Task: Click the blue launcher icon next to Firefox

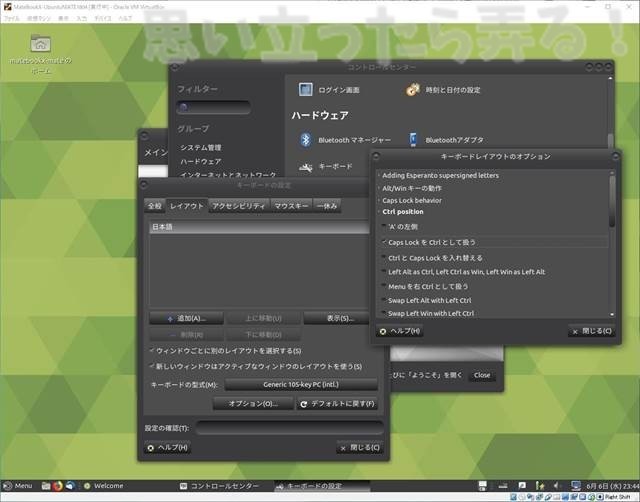Action: (x=70, y=486)
